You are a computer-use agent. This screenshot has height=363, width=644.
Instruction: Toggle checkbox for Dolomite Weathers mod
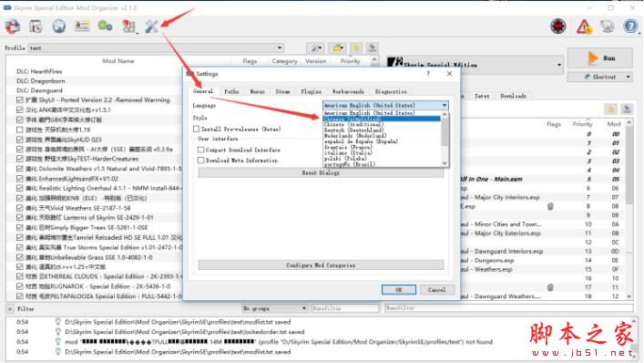[x=20, y=169]
